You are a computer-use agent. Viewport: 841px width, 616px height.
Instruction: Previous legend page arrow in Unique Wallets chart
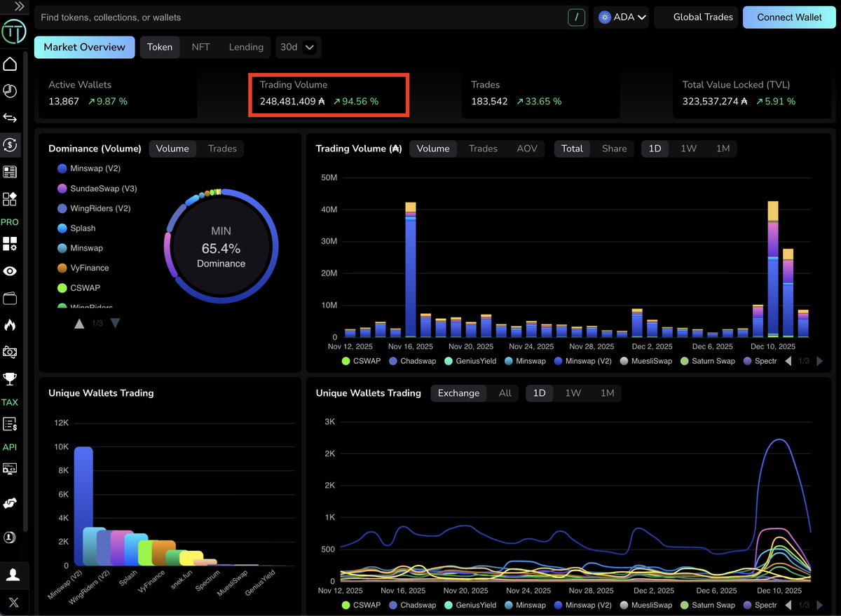pyautogui.click(x=788, y=605)
